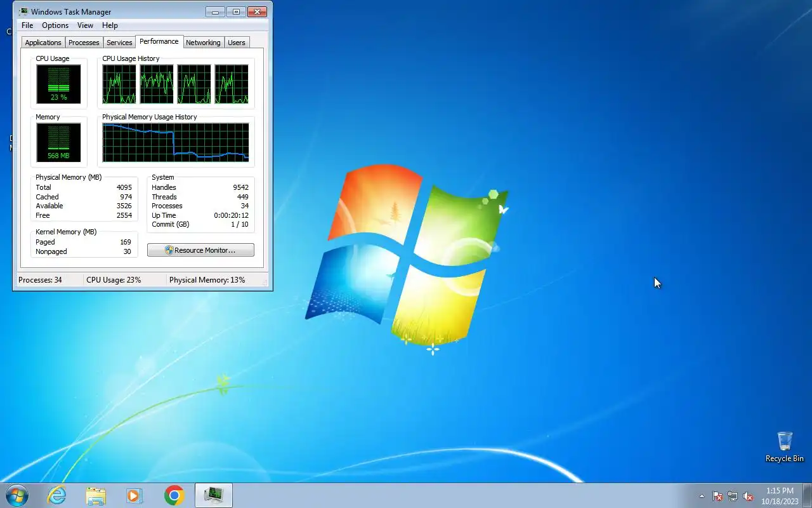Click the Physical Memory Usage History graph
The height and width of the screenshot is (508, 812).
tap(176, 142)
